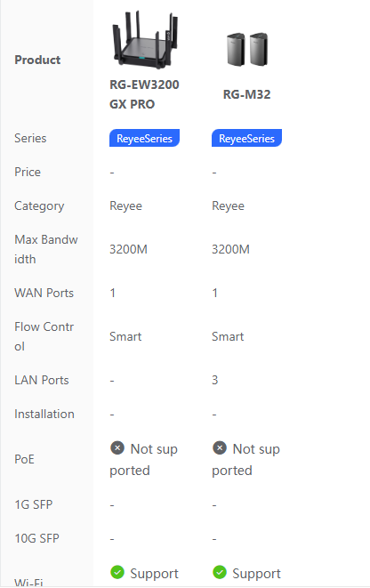Click the Max Bandwidth row label
This screenshot has height=588, width=370.
pos(46,249)
